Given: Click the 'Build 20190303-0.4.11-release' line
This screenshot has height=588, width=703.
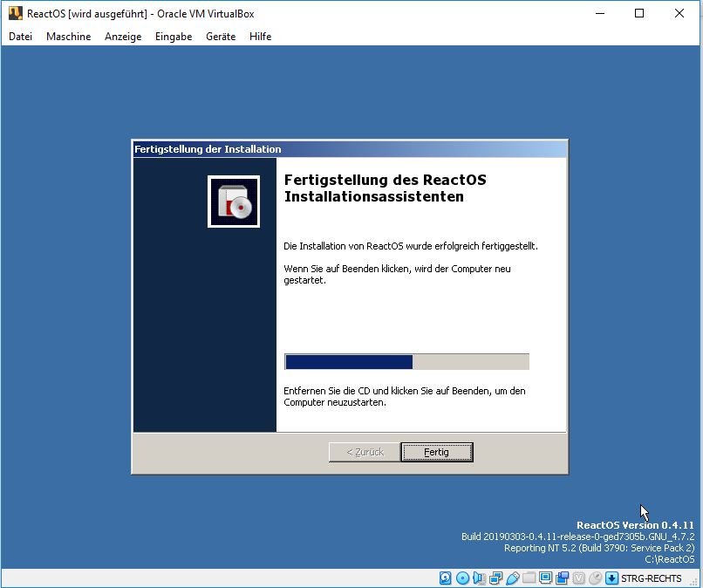Looking at the screenshot, I should click(x=578, y=537).
